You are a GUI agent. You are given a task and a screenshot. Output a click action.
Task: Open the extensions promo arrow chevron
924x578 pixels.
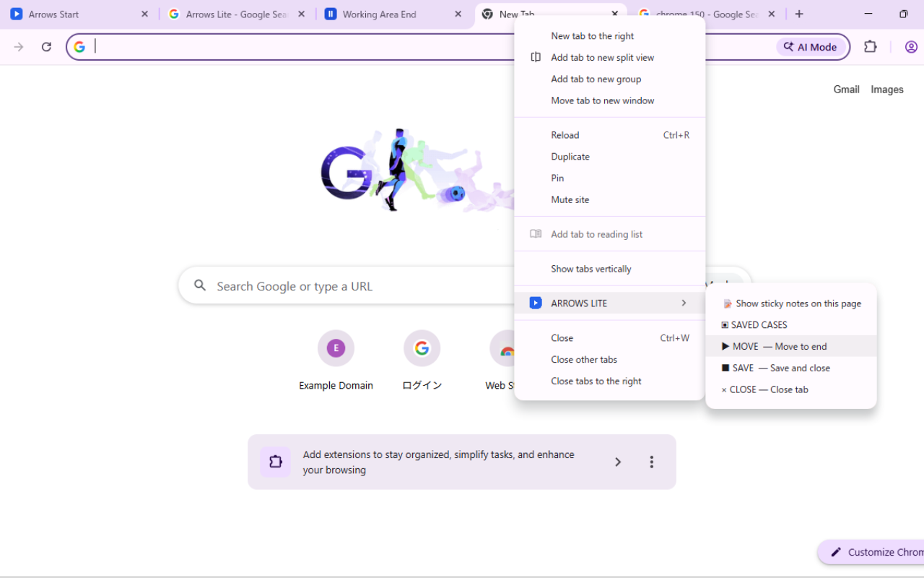[x=618, y=462]
